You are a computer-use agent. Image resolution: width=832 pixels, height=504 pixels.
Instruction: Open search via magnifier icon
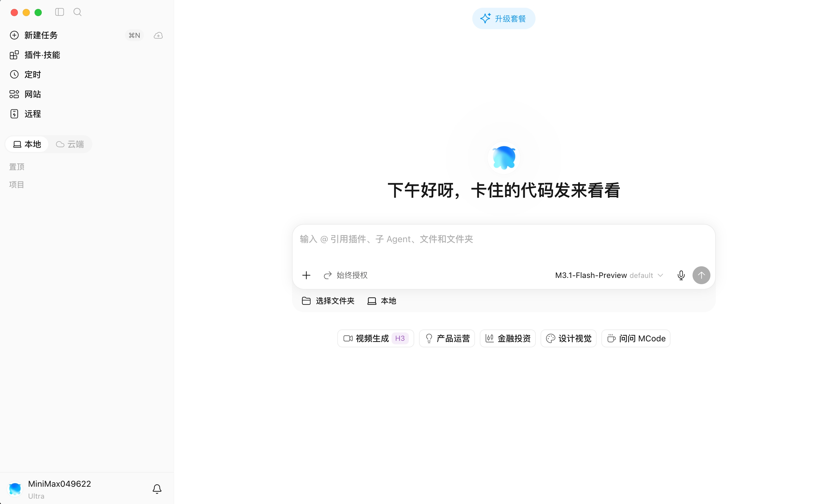pyautogui.click(x=77, y=12)
